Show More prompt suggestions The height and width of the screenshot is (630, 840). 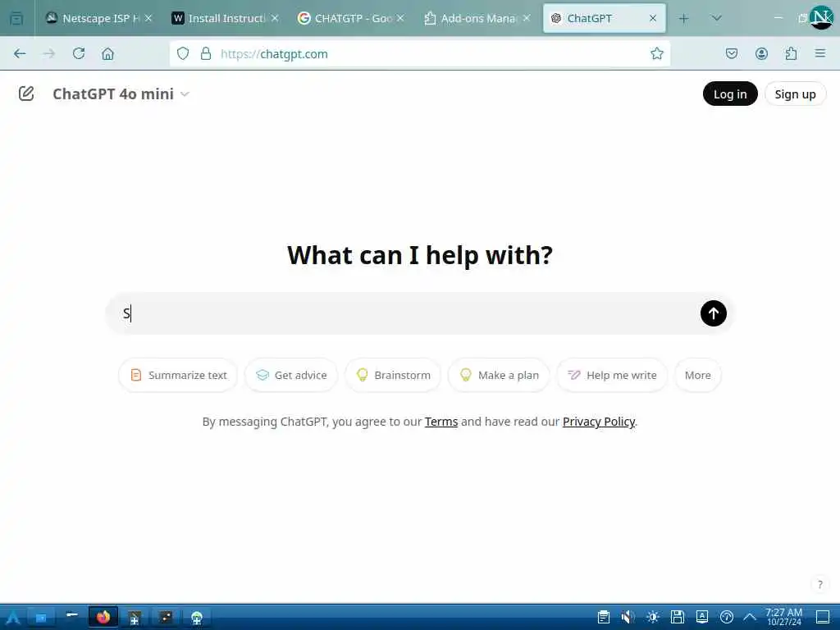[x=697, y=375]
